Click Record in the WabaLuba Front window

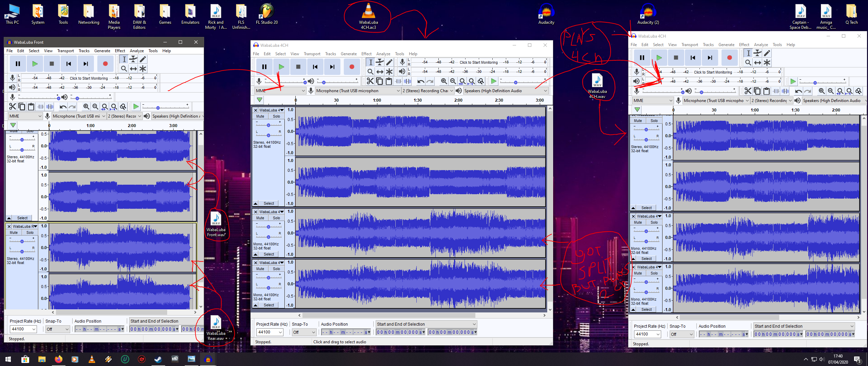tap(105, 64)
